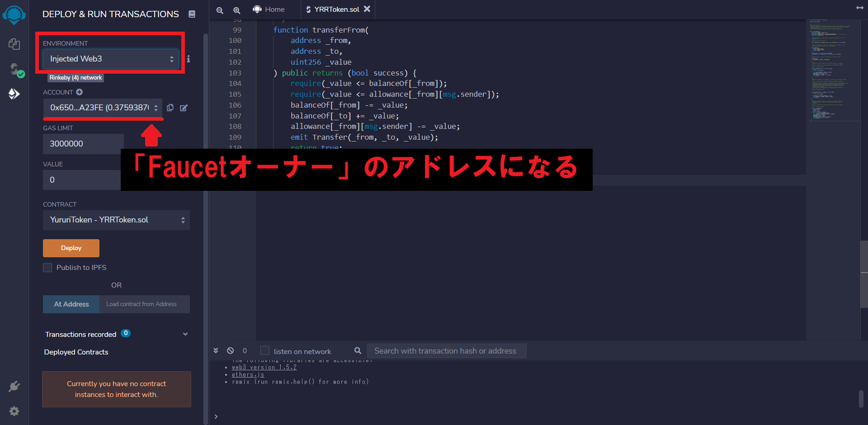Click the sign message edit icon
The width and height of the screenshot is (868, 425).
(x=184, y=108)
